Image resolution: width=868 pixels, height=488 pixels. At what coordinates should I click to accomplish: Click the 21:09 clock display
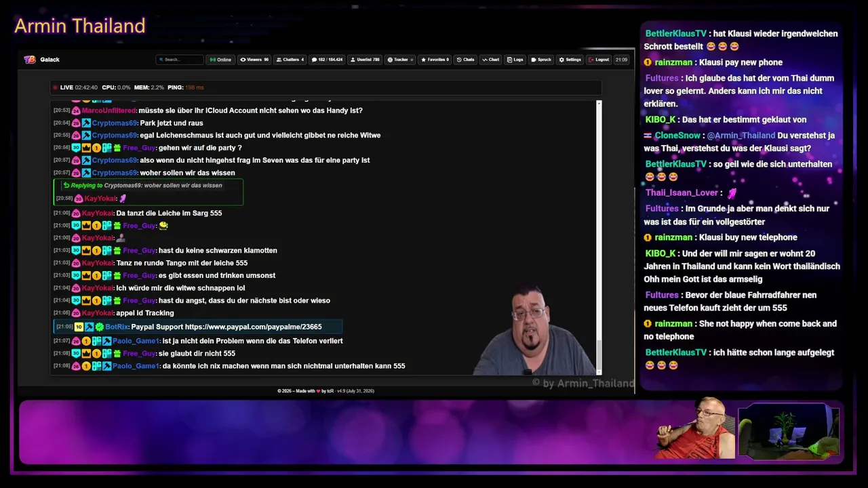click(x=621, y=60)
